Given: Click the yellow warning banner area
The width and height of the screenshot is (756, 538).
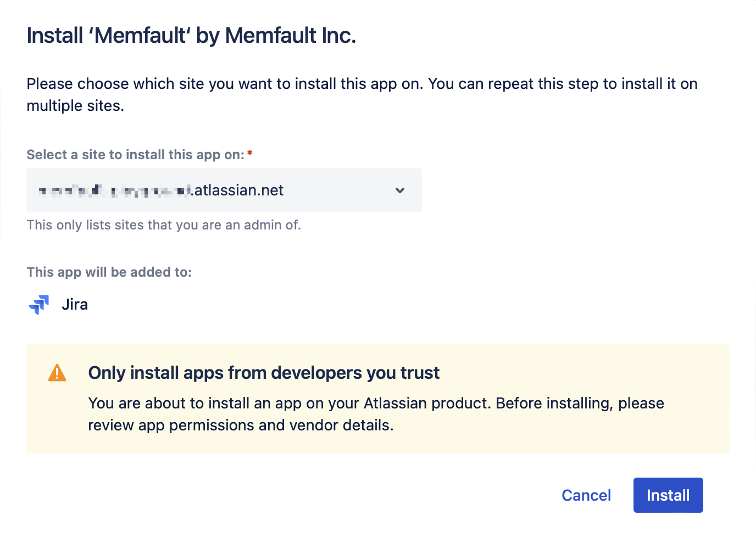Looking at the screenshot, I should 378,399.
